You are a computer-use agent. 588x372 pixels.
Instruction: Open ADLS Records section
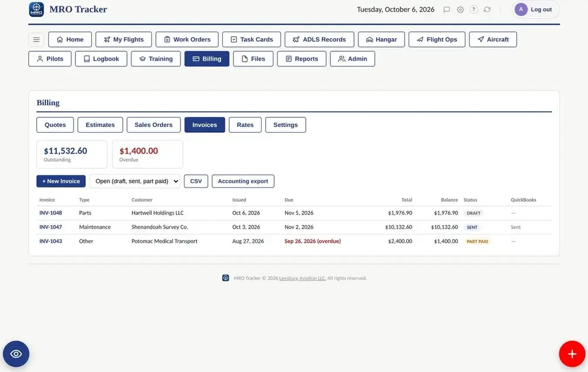(319, 39)
